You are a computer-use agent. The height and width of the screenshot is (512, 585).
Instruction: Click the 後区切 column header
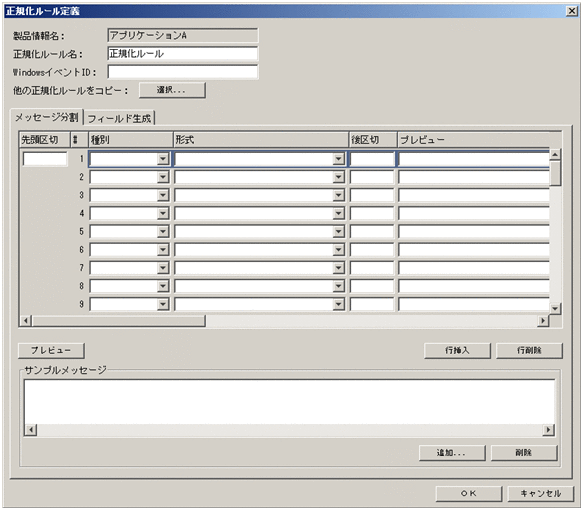click(x=373, y=140)
